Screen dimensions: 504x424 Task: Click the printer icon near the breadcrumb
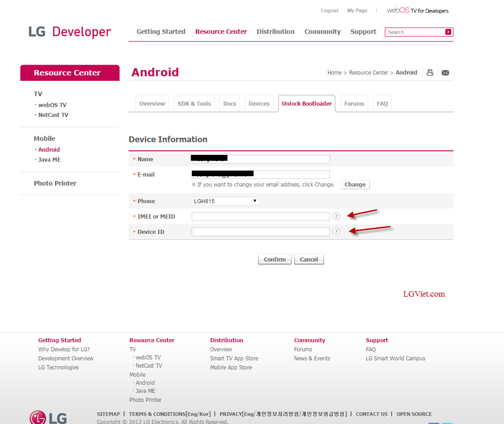(x=430, y=72)
